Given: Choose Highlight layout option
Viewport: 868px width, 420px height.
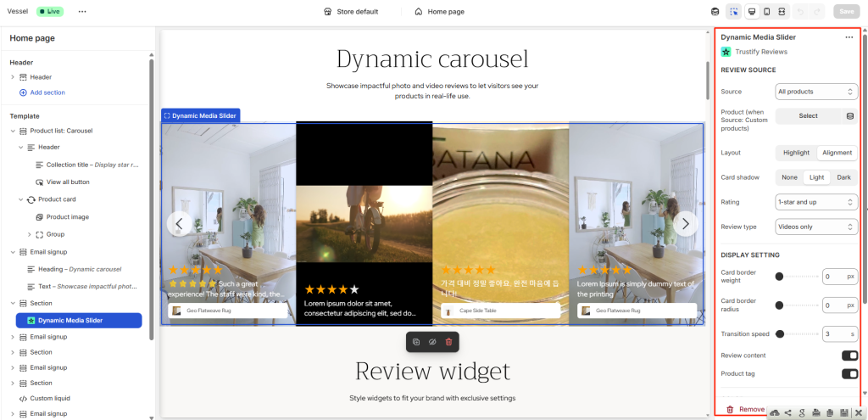Looking at the screenshot, I should (796, 153).
